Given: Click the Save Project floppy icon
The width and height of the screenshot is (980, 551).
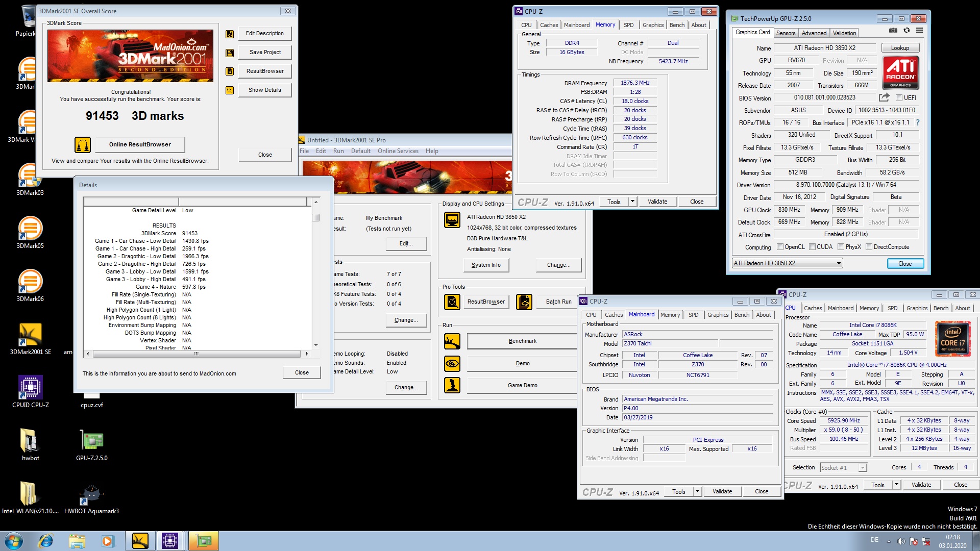Looking at the screenshot, I should coord(230,53).
